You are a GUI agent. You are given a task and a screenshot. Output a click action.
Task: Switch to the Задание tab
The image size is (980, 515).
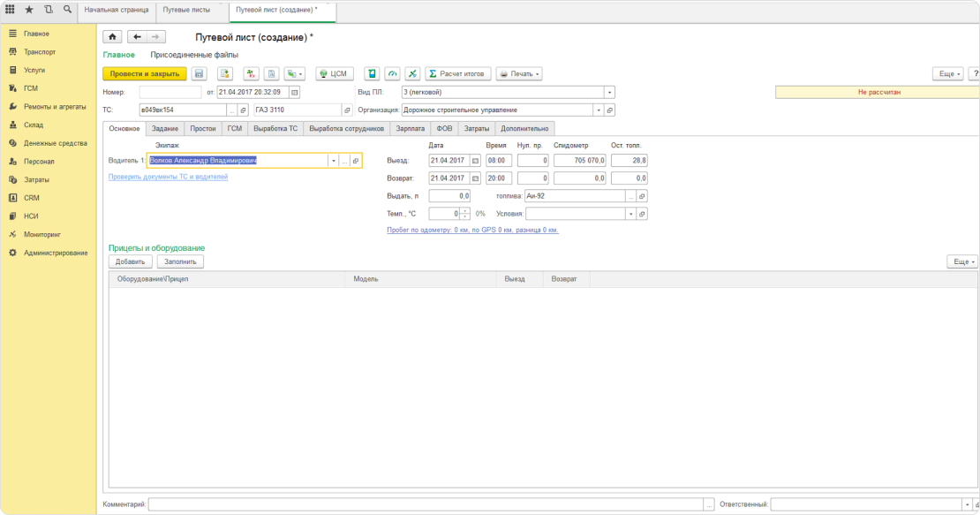(x=165, y=129)
